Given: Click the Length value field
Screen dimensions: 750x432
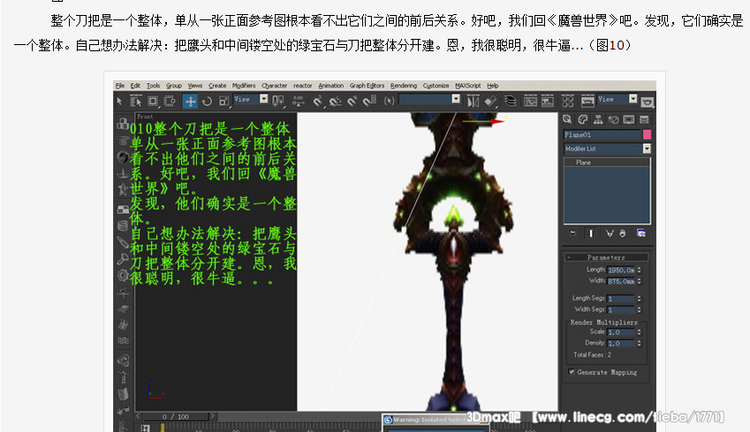Looking at the screenshot, I should coord(621,270).
